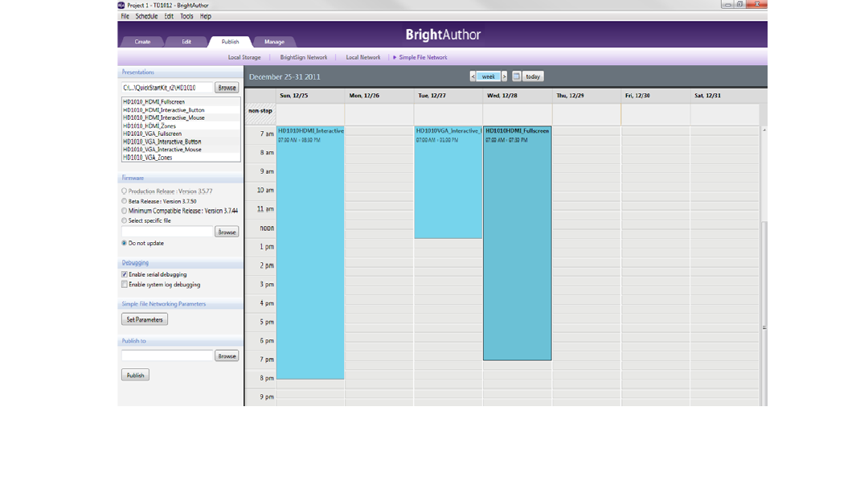
Task: Click the Set Parameters button
Action: (145, 319)
